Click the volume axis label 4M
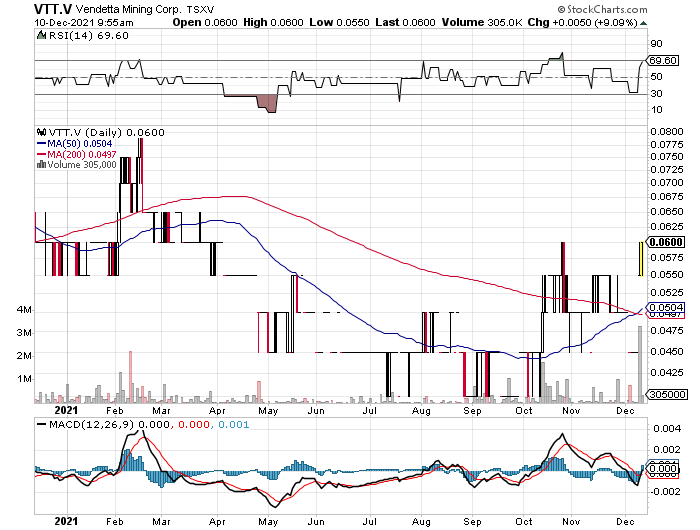This screenshot has height=530, width=700. pyautogui.click(x=24, y=310)
